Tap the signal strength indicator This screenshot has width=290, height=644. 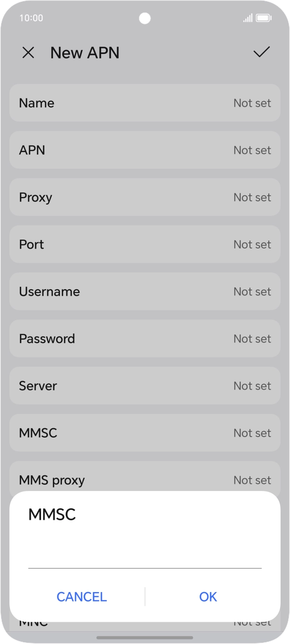pos(247,18)
